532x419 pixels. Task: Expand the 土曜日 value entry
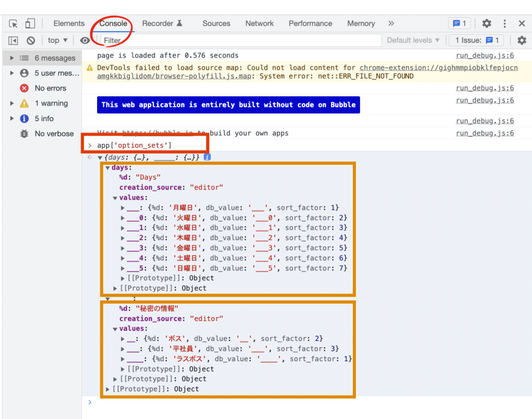pyautogui.click(x=123, y=258)
